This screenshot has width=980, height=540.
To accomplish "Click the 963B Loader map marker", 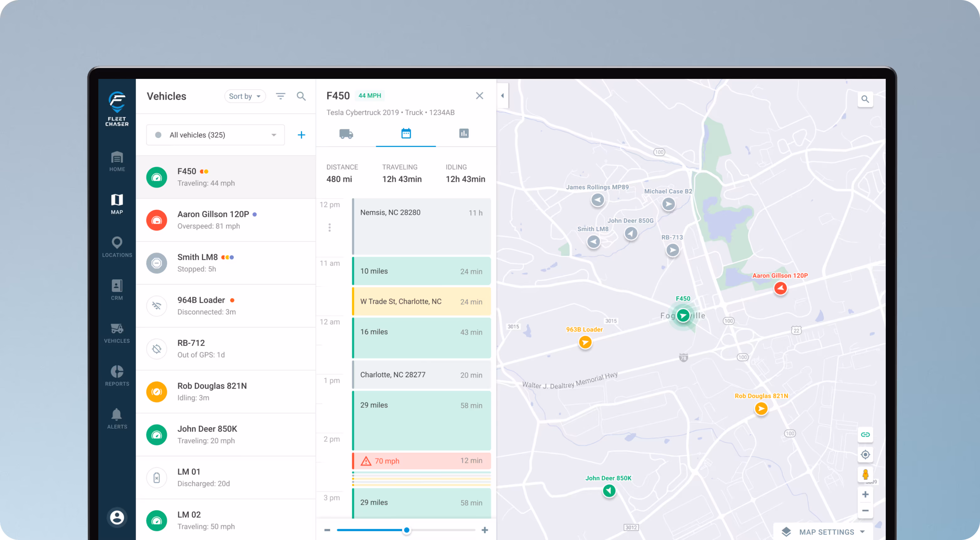I will pos(585,343).
